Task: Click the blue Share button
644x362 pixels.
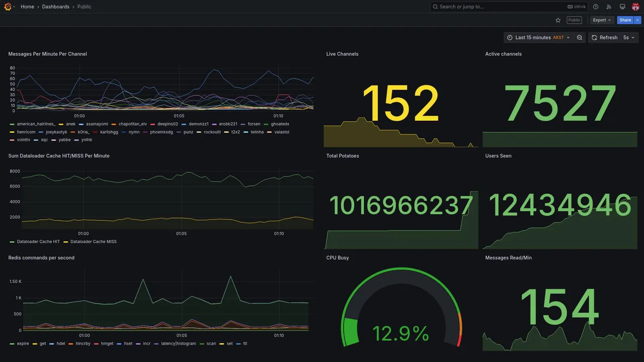Action: (625, 20)
